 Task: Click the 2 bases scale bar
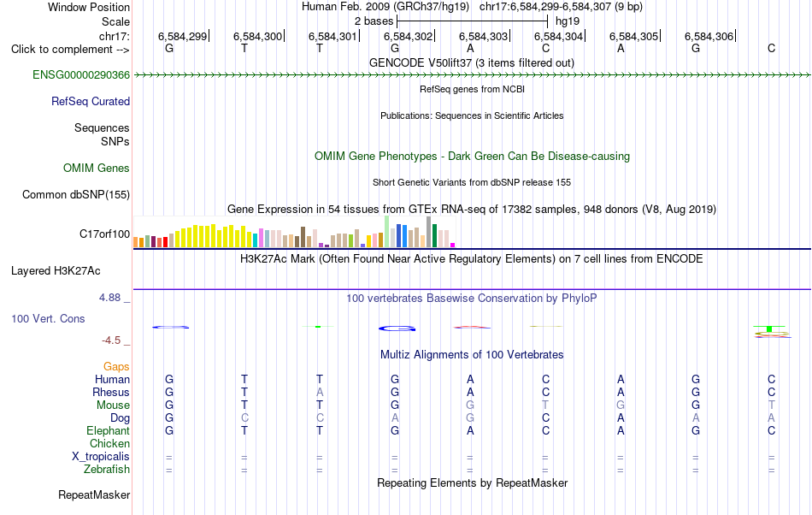coord(472,21)
